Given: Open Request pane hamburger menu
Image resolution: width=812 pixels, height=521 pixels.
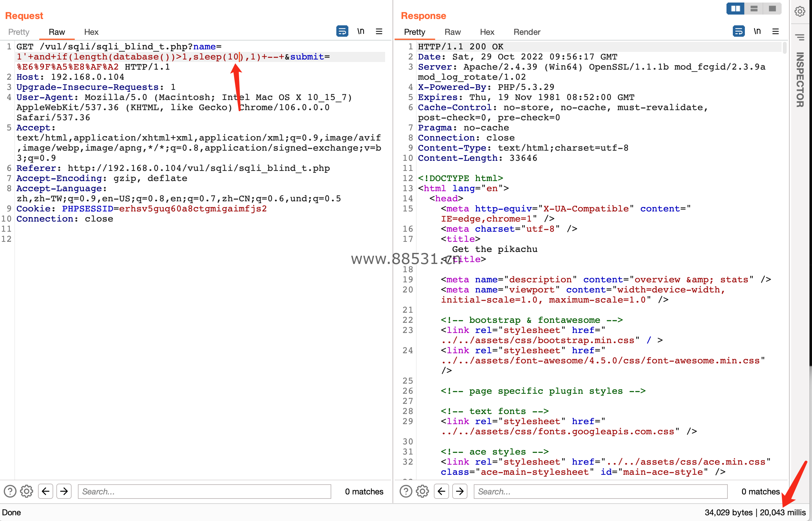Looking at the screenshot, I should pos(379,31).
